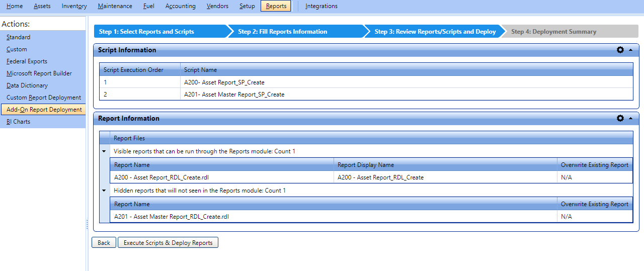Click the sidebar splitter grip handle
The height and width of the screenshot is (271, 644).
[87, 224]
